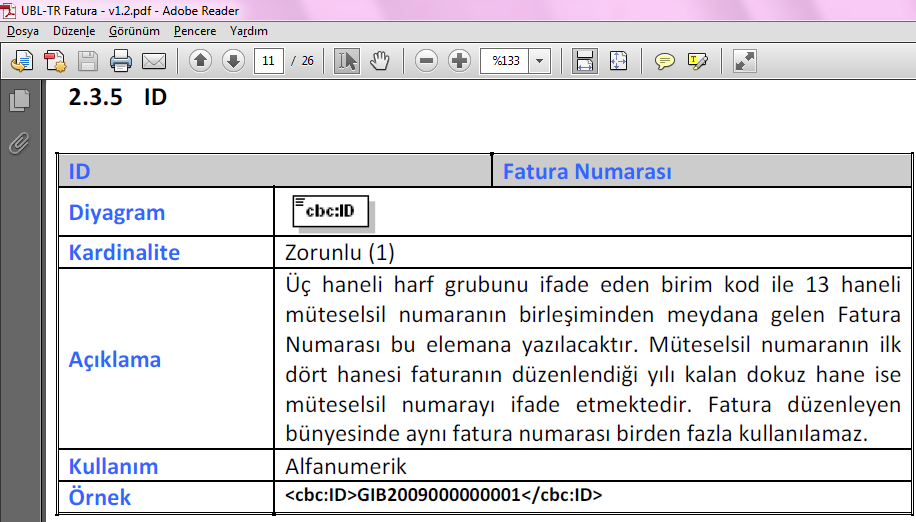Screen dimensions: 916x522
Task: Select the highlight text tool
Action: click(697, 61)
